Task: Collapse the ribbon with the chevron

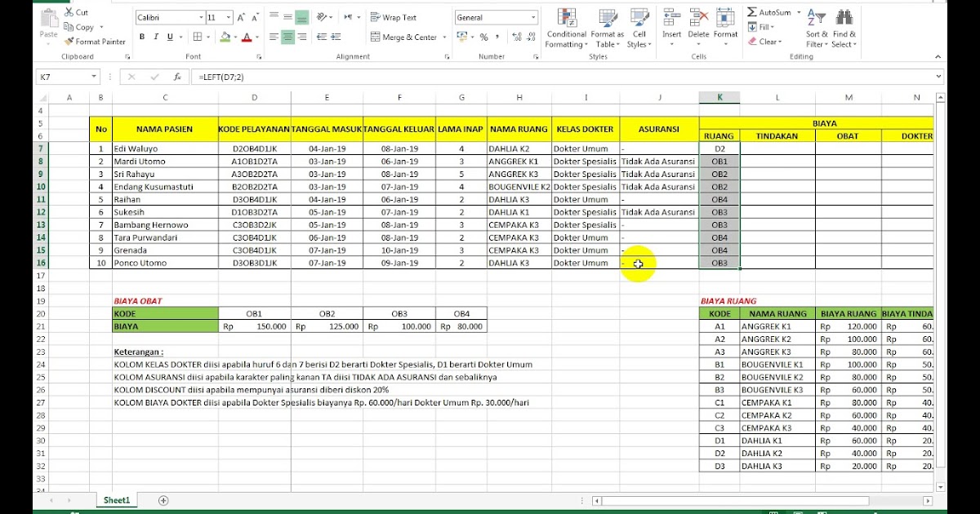Action: click(939, 56)
